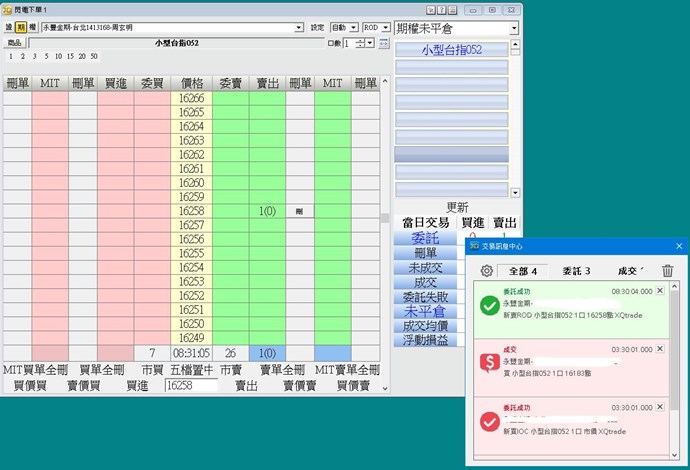
Task: Select the 期 futures toggle button
Action: [x=21, y=28]
